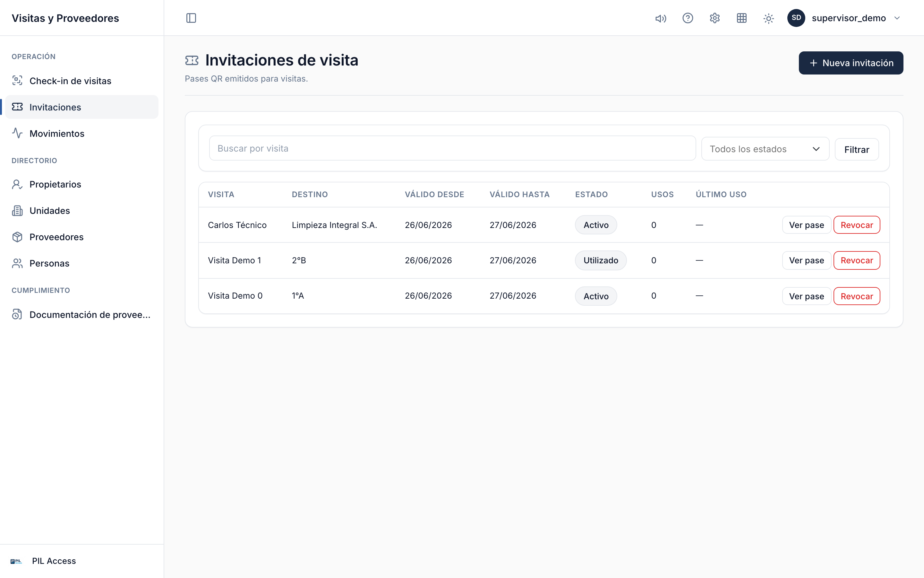Click the Visitas y Proveedores app title
Screen dimensions: 924x578
tap(65, 18)
